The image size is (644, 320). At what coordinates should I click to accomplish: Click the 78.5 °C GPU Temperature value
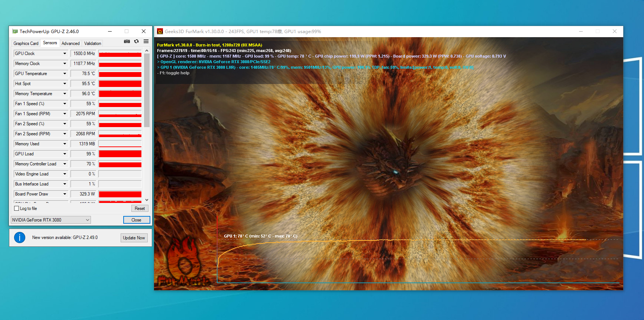84,74
